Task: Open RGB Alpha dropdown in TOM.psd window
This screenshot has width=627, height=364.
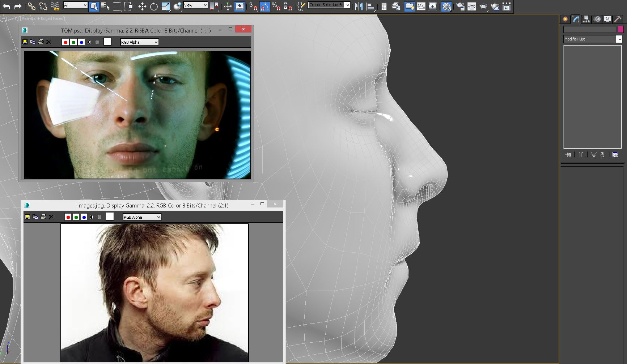Action: [x=139, y=42]
